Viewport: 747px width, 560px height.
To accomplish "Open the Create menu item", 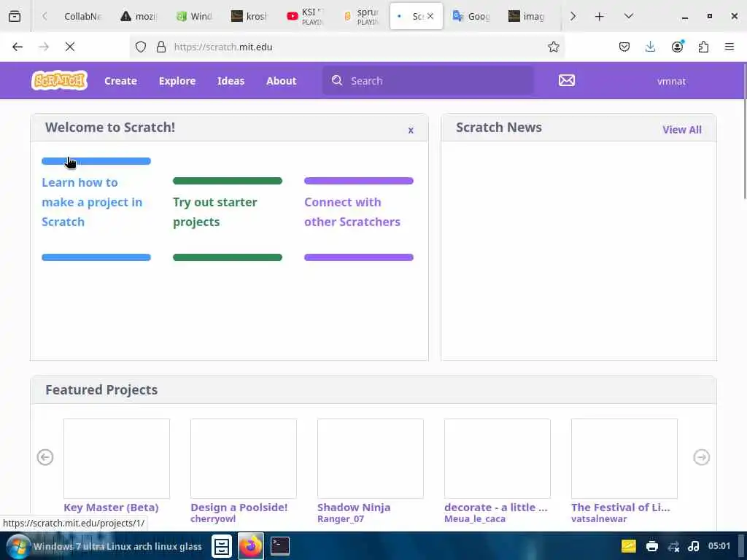I will click(x=120, y=81).
